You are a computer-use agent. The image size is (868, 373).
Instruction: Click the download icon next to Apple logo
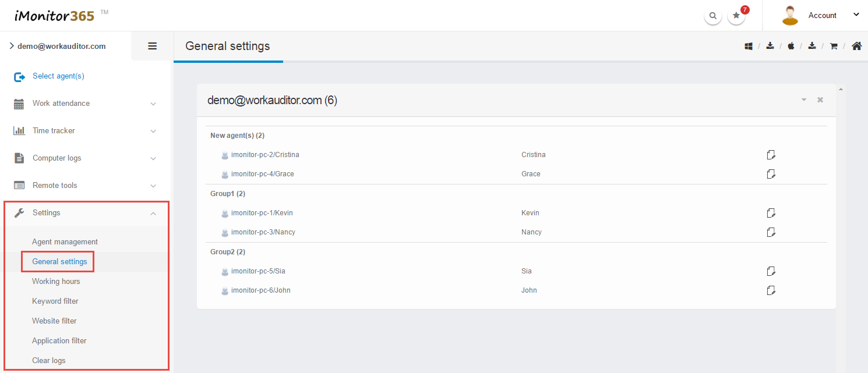pyautogui.click(x=812, y=46)
